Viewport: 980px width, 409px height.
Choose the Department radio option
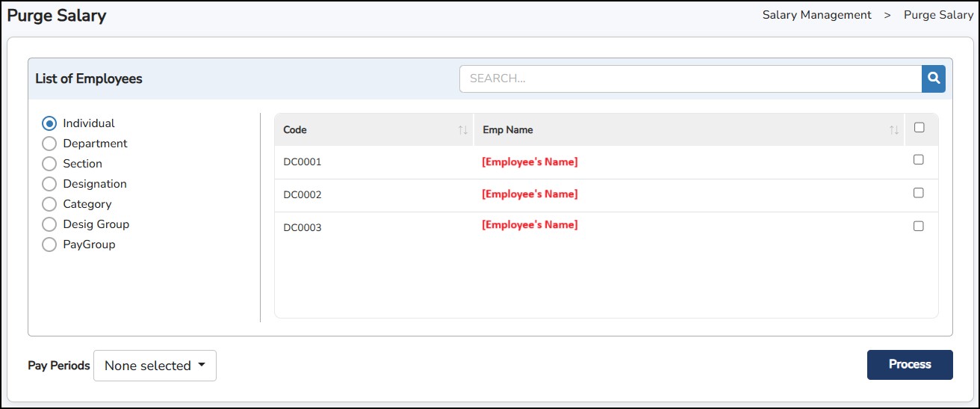tap(49, 144)
